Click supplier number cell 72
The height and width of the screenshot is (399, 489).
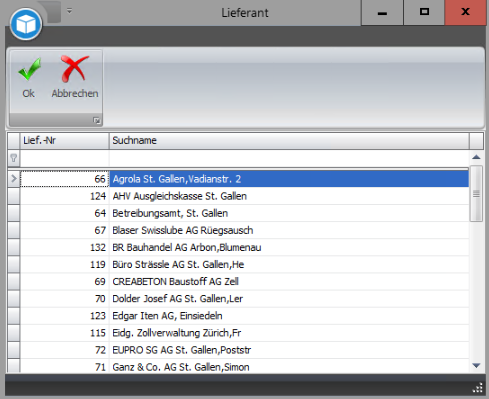(64, 350)
